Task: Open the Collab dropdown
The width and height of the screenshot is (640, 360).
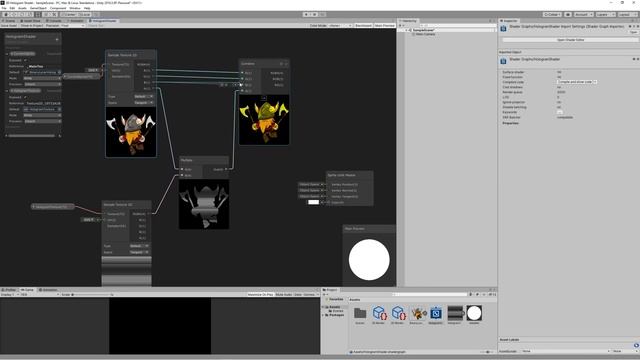Action: [x=552, y=15]
